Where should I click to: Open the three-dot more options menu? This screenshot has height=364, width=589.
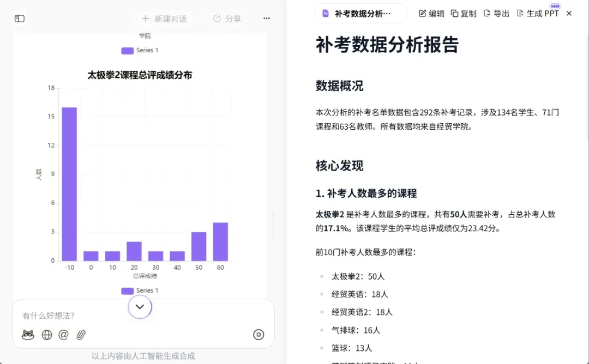click(266, 19)
